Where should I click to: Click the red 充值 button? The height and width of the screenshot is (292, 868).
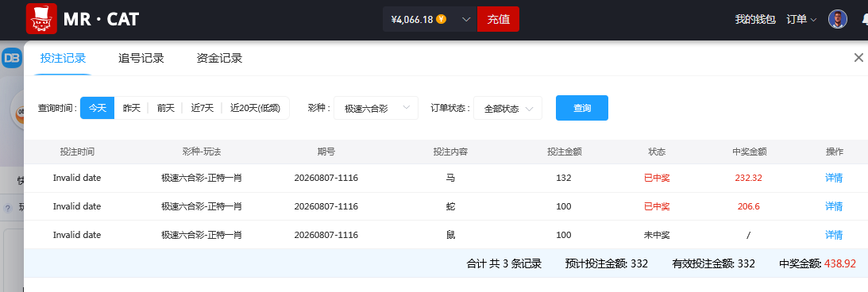point(498,19)
